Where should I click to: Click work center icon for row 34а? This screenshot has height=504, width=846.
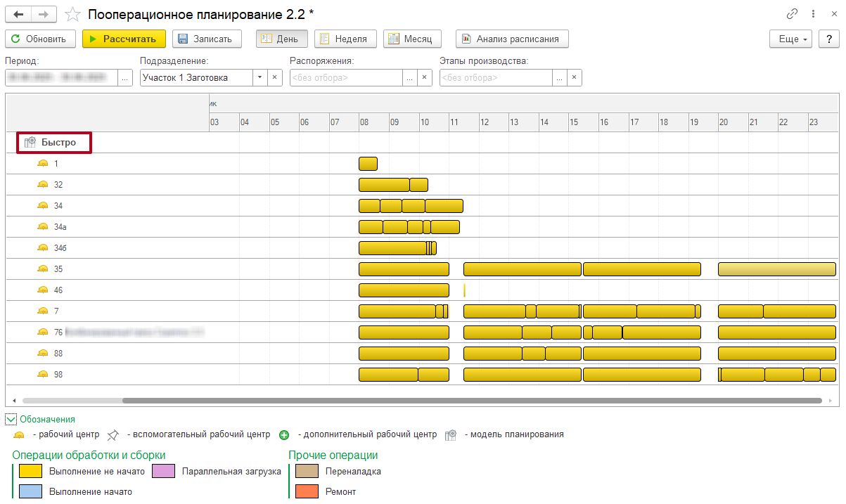click(43, 227)
